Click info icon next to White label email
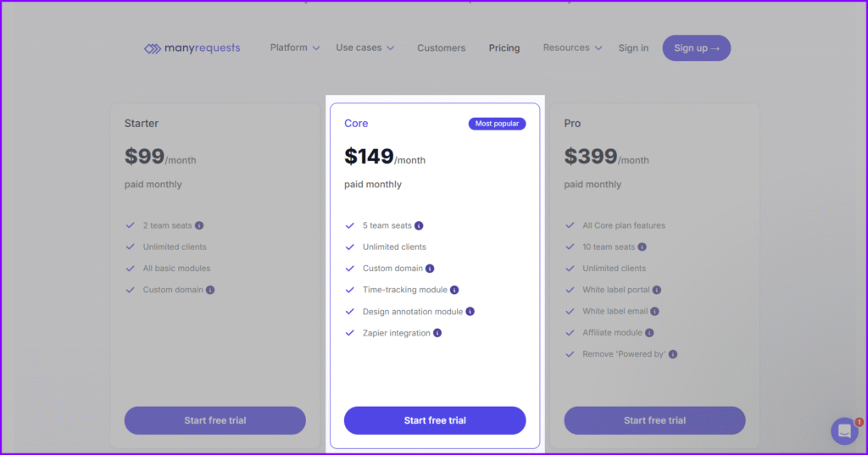Image resolution: width=868 pixels, height=455 pixels. coord(654,312)
